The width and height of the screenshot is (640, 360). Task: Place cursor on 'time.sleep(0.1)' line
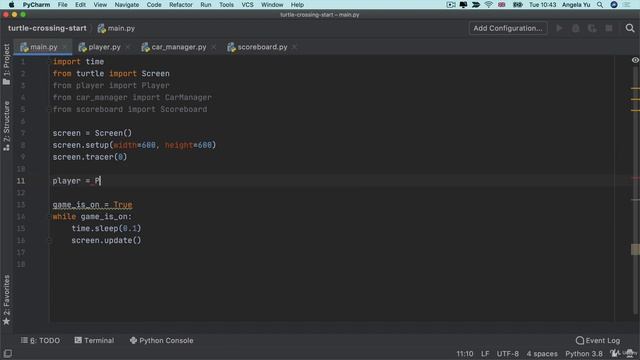coord(106,229)
